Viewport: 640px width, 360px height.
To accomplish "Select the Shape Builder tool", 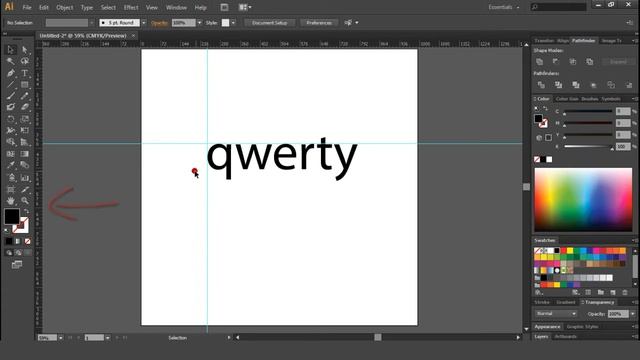I will pos(11,142).
